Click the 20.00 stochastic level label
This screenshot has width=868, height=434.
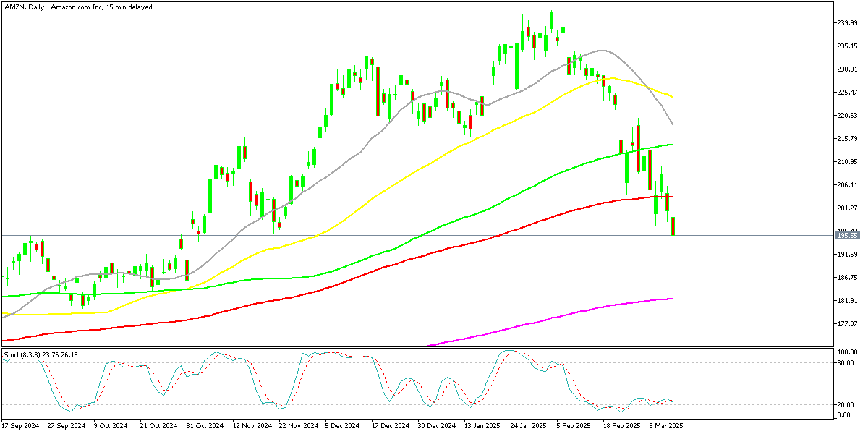coord(845,405)
